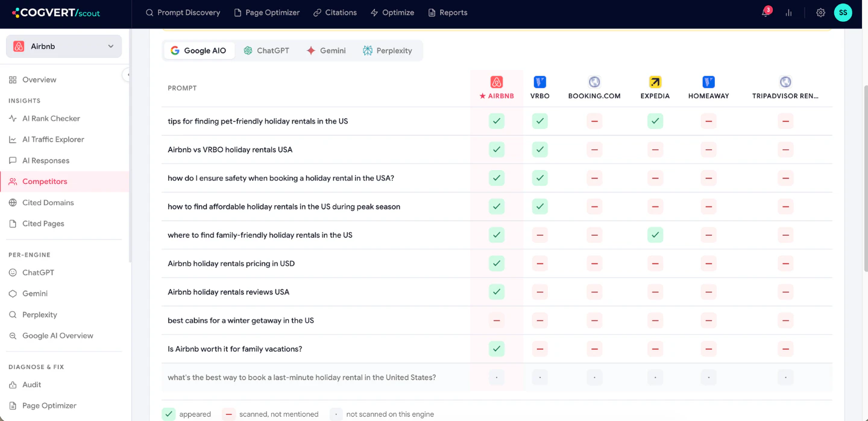Select Competitors in the sidebar

[64, 182]
